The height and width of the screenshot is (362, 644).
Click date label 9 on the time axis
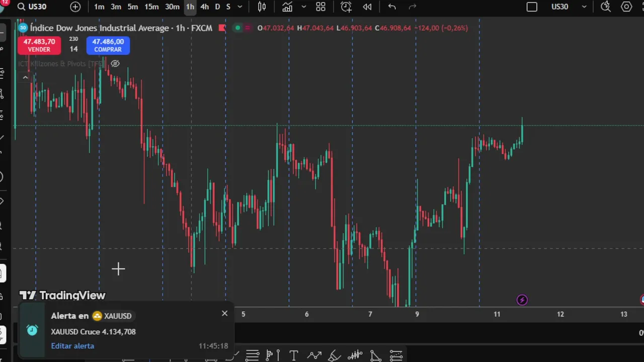(x=417, y=314)
